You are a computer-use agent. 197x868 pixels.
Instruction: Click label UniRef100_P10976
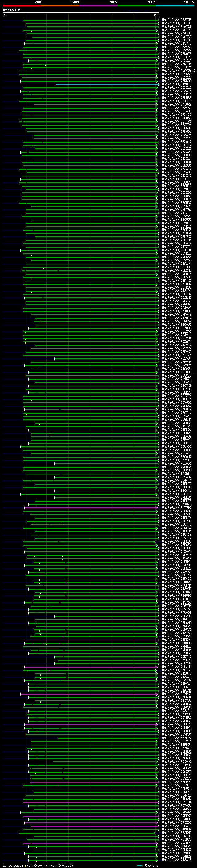177,365
